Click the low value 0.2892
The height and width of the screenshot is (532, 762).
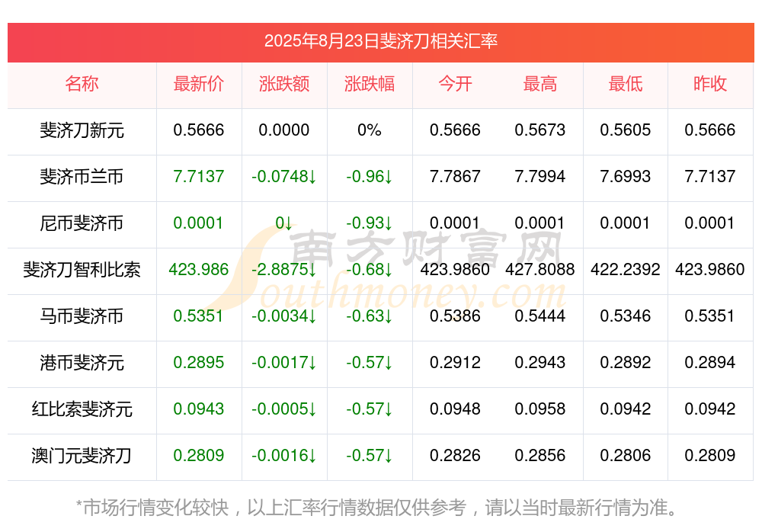point(625,363)
